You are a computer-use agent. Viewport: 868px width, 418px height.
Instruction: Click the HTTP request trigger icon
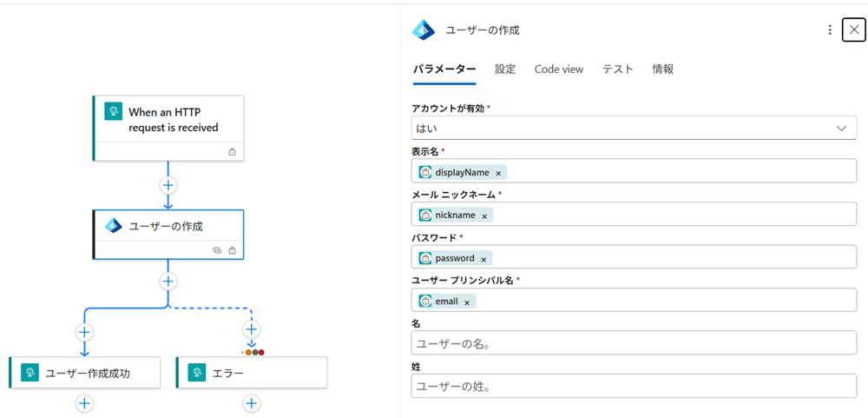click(x=113, y=112)
